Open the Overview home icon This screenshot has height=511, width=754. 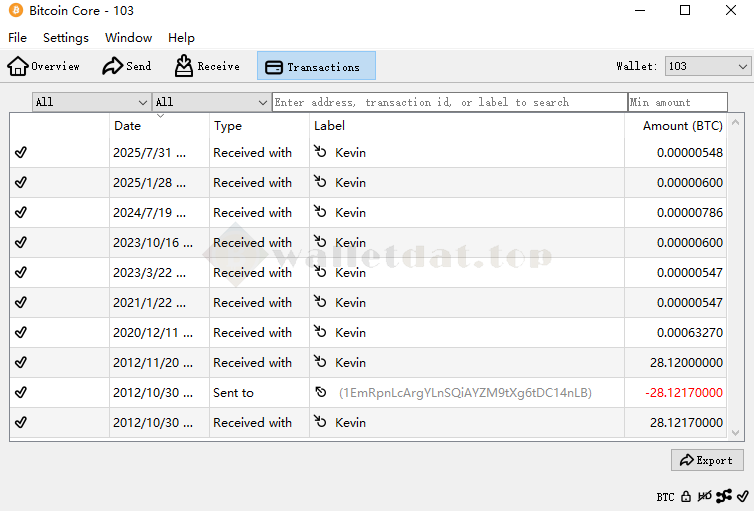click(x=18, y=66)
